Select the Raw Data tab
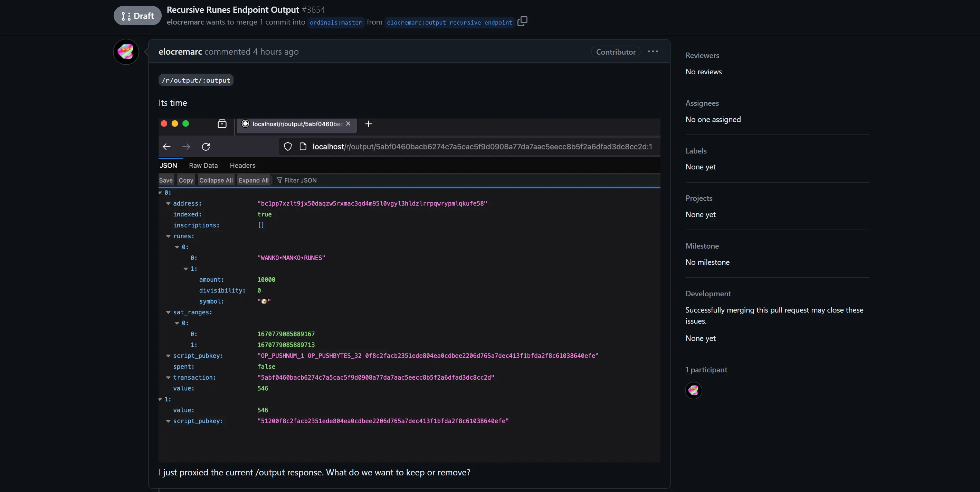This screenshot has height=492, width=980. 203,166
